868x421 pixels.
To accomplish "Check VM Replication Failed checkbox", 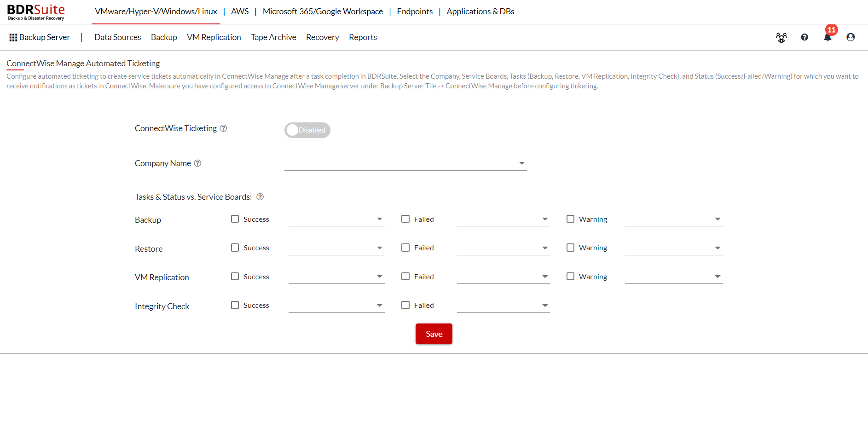I will click(405, 277).
